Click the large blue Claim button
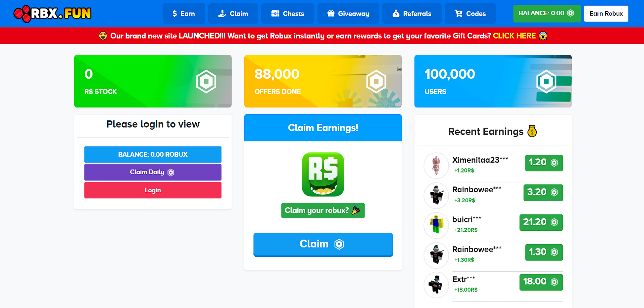Viewport: 644px width, 308px height. click(x=323, y=244)
